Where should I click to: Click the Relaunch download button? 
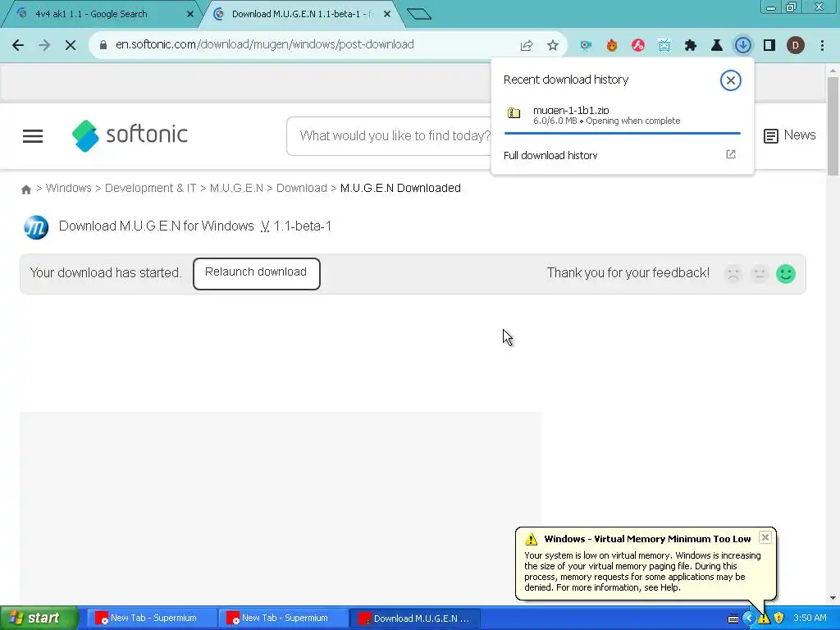[x=257, y=273]
